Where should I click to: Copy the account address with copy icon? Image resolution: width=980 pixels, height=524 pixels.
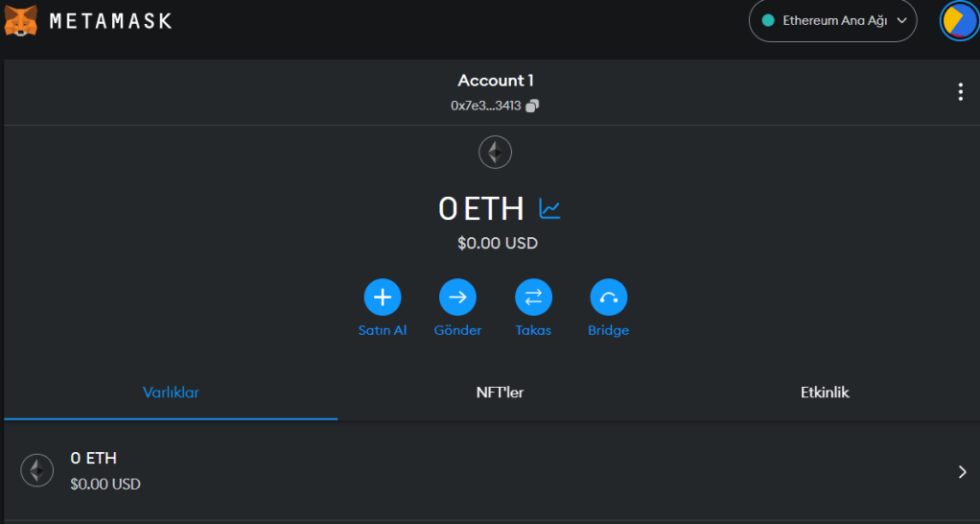tap(533, 106)
